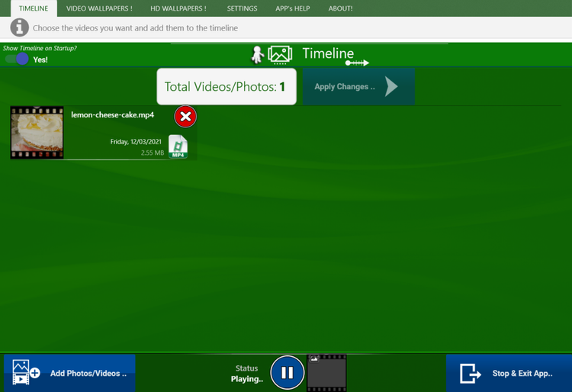
Task: Pause the wallpaper playback
Action: [287, 372]
